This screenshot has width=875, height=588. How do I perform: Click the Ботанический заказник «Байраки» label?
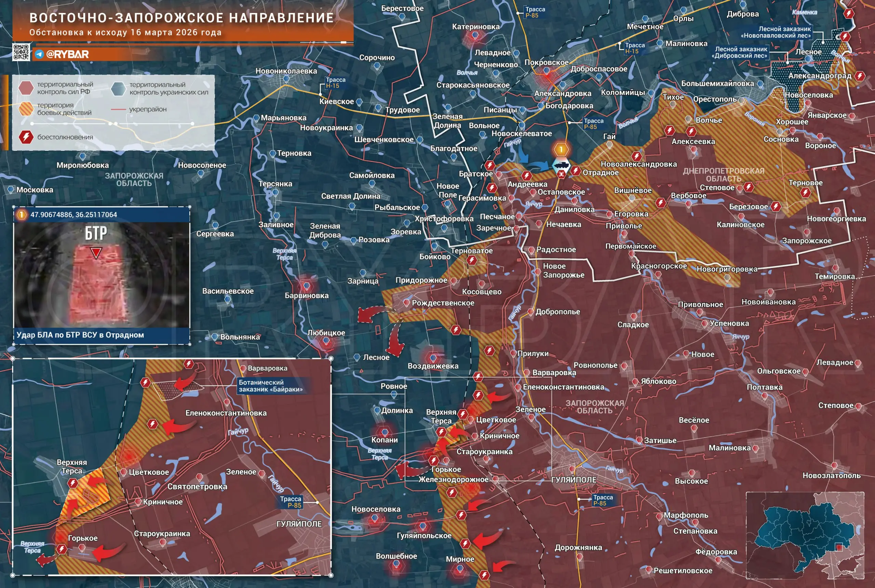270,386
